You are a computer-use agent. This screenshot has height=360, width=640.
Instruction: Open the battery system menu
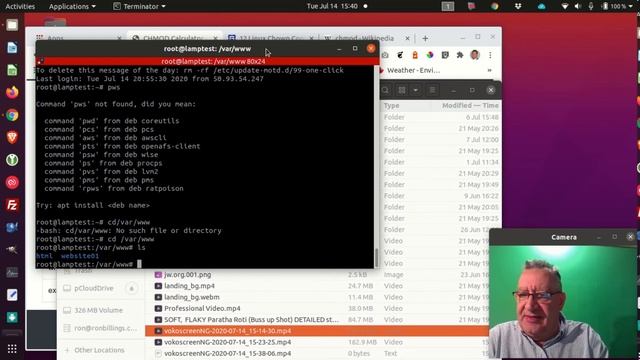pyautogui.click(x=618, y=6)
